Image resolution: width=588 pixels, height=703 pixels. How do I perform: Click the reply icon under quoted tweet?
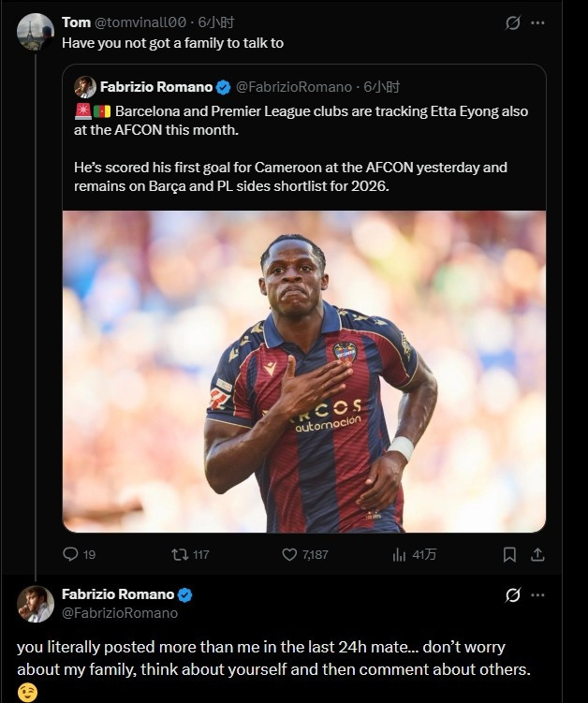click(71, 554)
